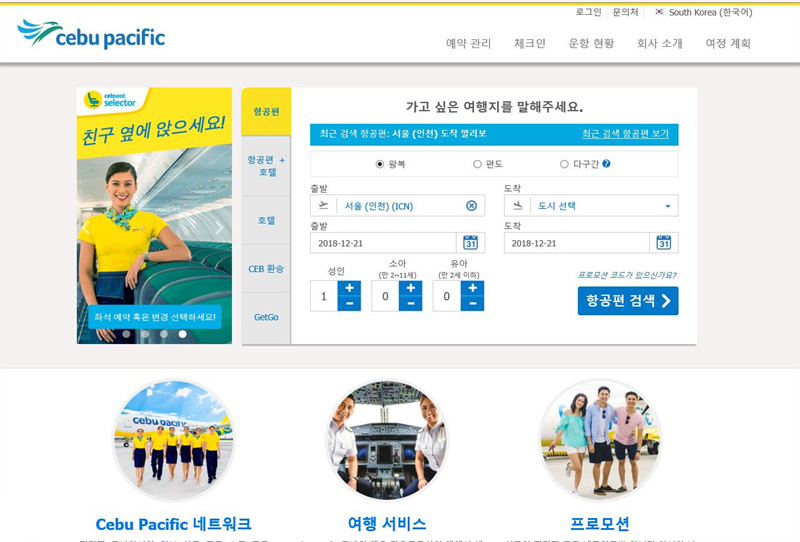Select the fourth active carousel dot
This screenshot has height=542, width=800.
pyautogui.click(x=183, y=334)
